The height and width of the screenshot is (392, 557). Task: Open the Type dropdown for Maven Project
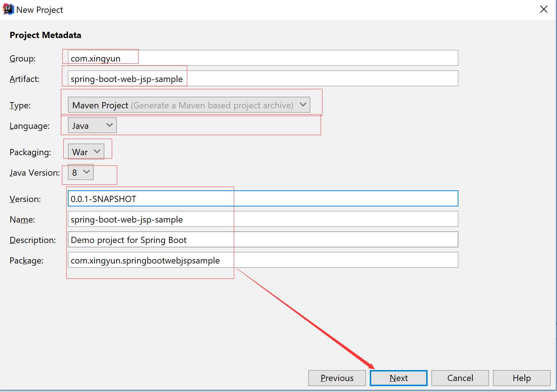coord(189,105)
